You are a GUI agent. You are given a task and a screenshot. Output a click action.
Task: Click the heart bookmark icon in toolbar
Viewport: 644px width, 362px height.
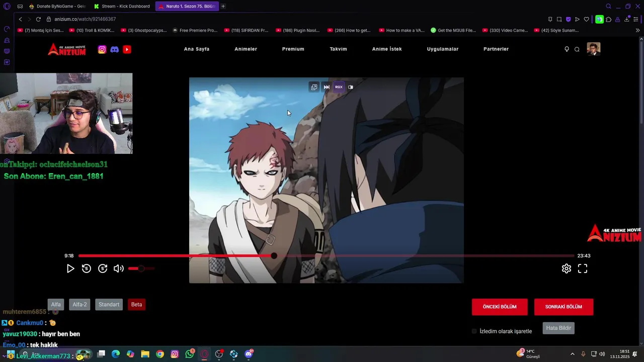pos(586,19)
